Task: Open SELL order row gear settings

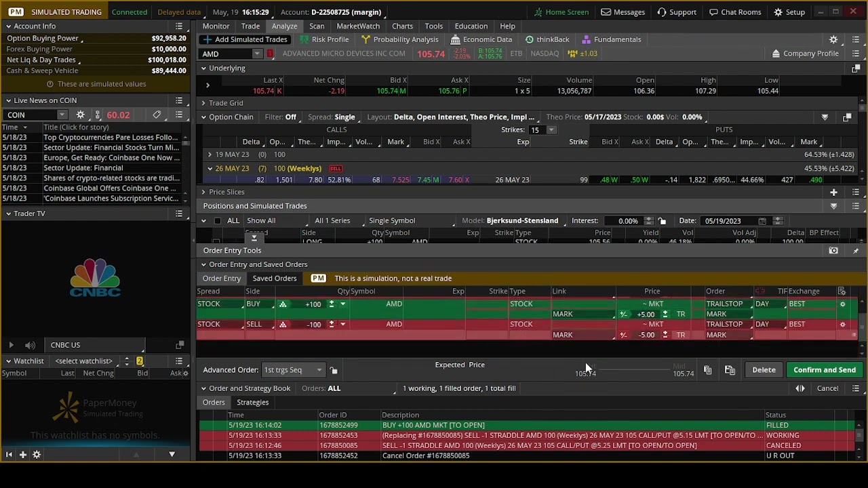Action: coord(843,325)
